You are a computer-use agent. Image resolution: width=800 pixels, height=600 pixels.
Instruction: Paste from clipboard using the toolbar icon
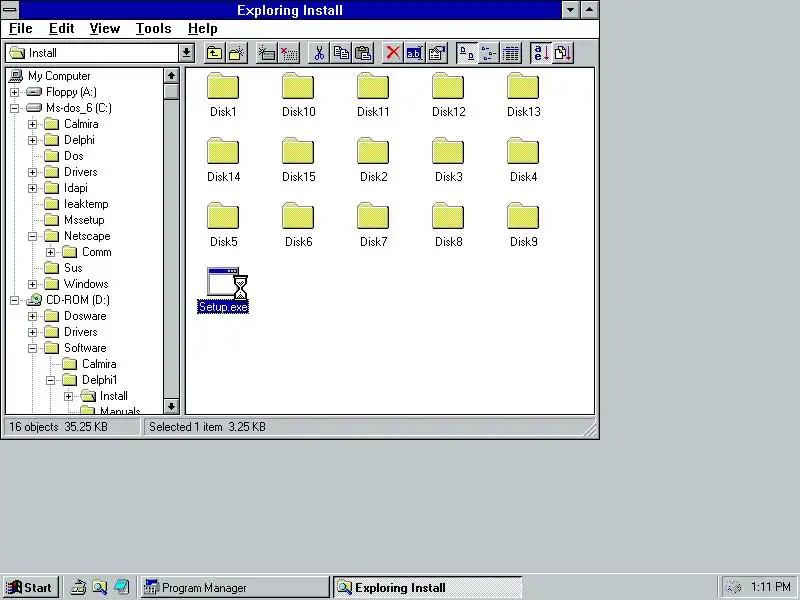pos(363,53)
